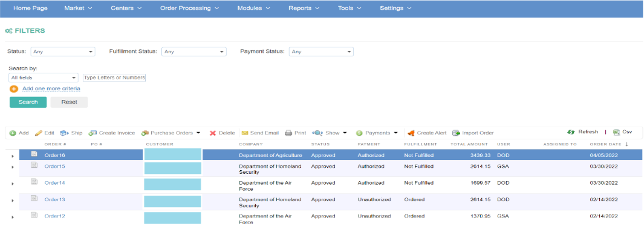This screenshot has height=229, width=644.
Task: Click the Send Email envelope icon
Action: (x=245, y=133)
